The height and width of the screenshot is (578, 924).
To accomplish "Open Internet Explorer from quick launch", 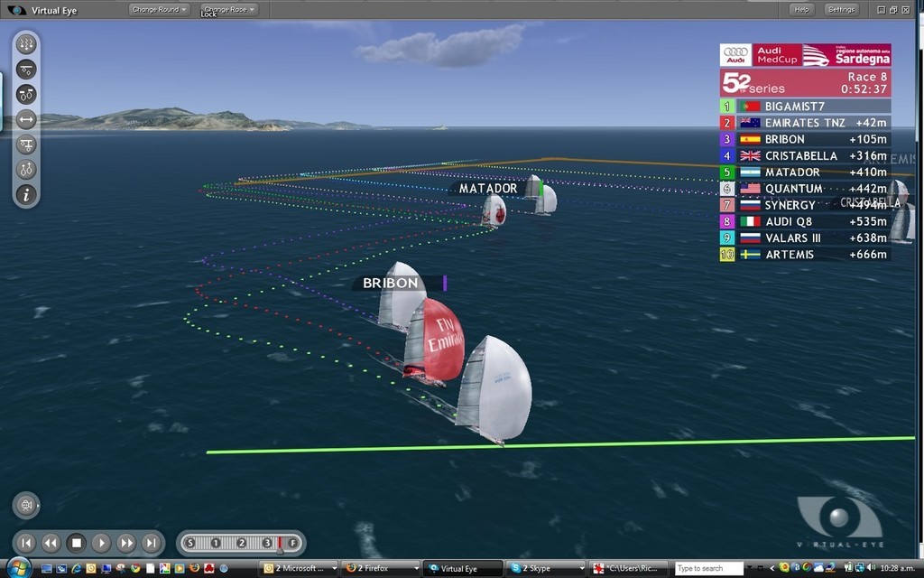I will click(76, 569).
